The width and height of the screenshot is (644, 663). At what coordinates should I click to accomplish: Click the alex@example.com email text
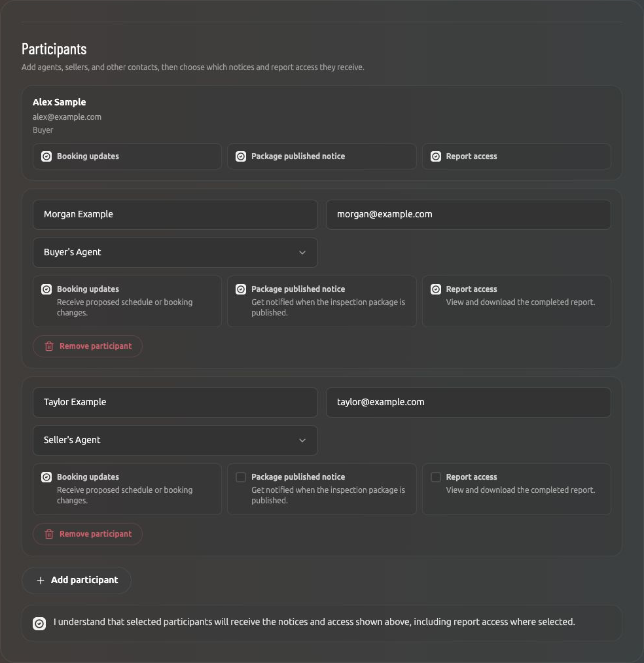click(x=67, y=117)
